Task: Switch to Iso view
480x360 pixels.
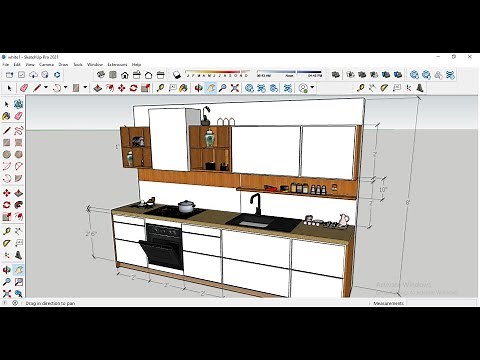Action: pyautogui.click(x=101, y=75)
